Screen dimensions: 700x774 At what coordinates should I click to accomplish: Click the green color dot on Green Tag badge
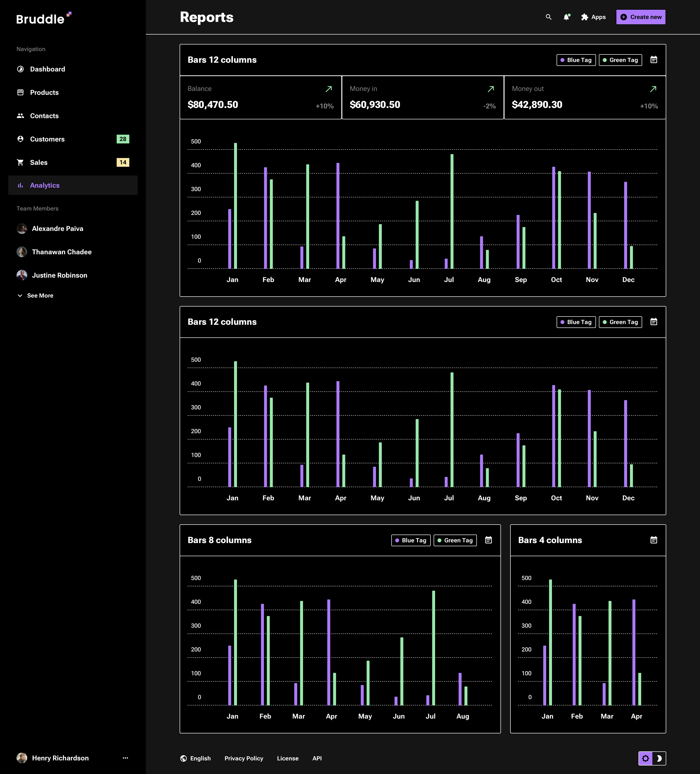pos(605,60)
